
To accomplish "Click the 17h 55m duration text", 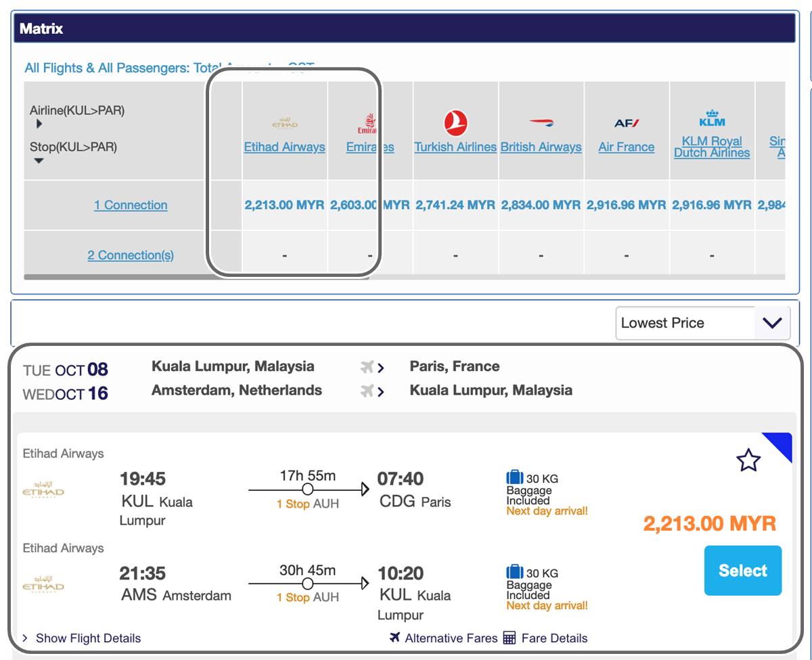I will 308,476.
